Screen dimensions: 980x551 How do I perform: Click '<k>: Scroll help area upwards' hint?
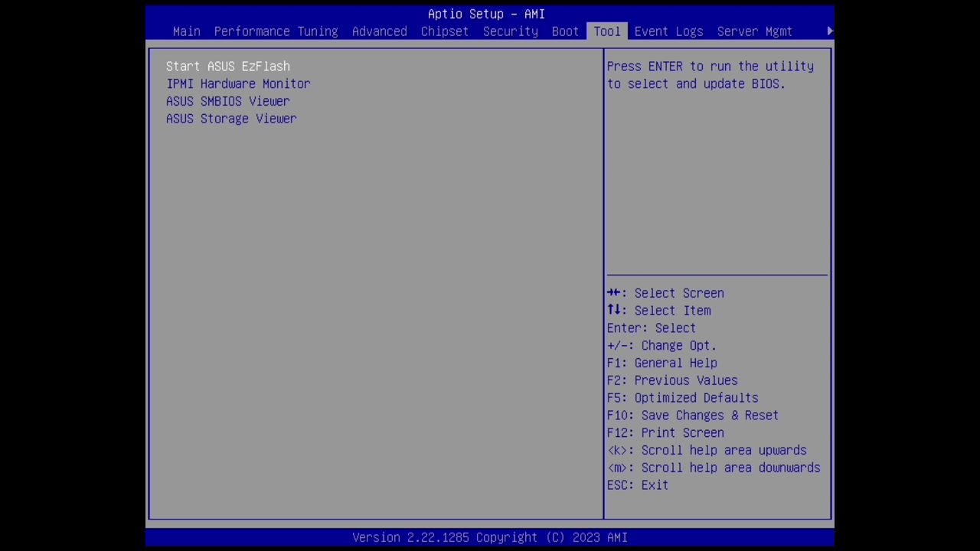point(707,451)
